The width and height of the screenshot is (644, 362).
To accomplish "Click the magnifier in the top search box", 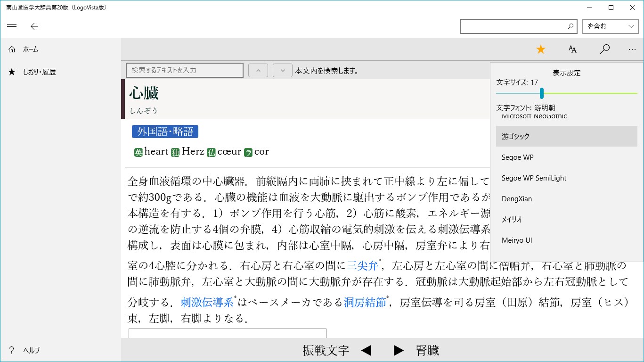I will pyautogui.click(x=571, y=26).
